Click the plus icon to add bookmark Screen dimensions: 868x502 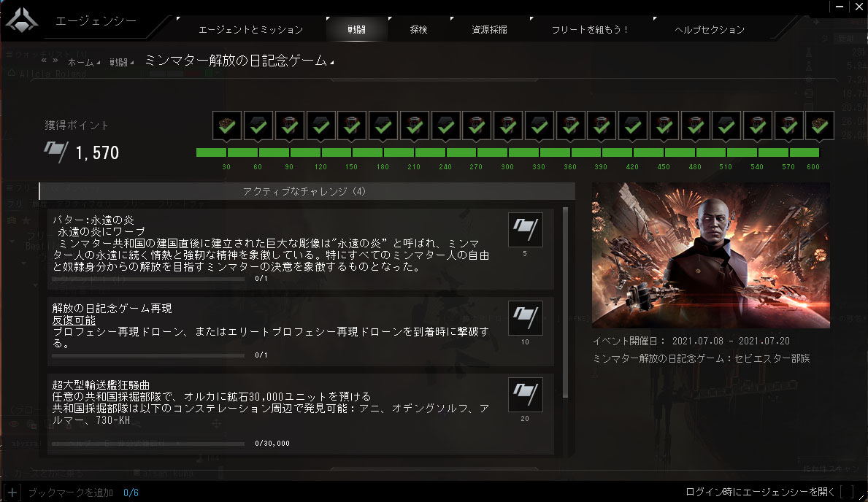12,492
